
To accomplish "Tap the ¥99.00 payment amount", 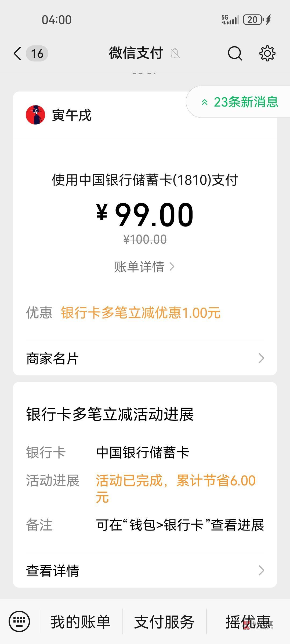I will pyautogui.click(x=145, y=215).
